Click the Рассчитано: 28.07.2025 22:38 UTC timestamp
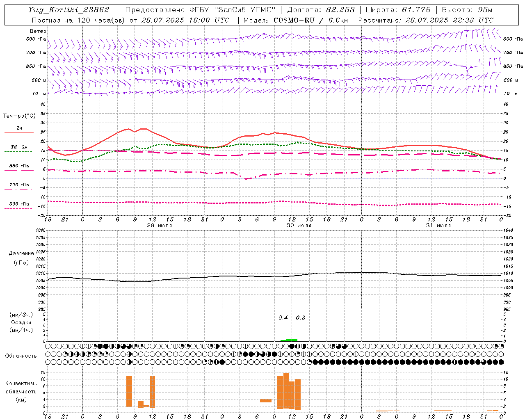Screen dimensions: 525x420 (426, 20)
